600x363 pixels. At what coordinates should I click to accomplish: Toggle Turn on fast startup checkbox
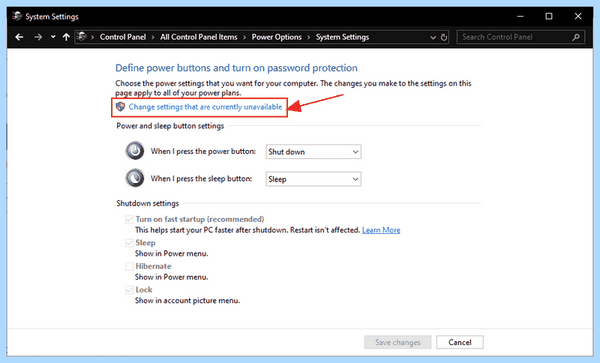click(129, 219)
